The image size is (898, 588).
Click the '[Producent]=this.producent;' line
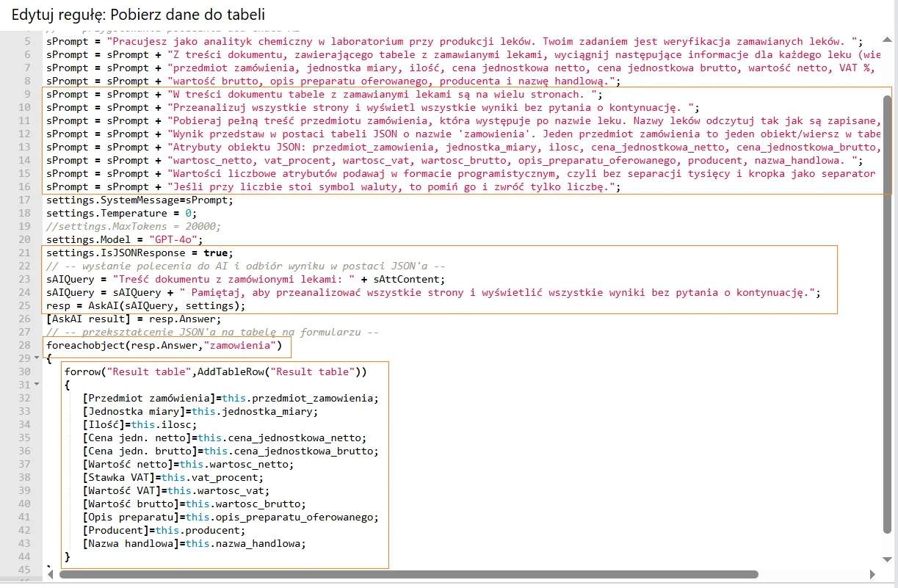(x=164, y=530)
